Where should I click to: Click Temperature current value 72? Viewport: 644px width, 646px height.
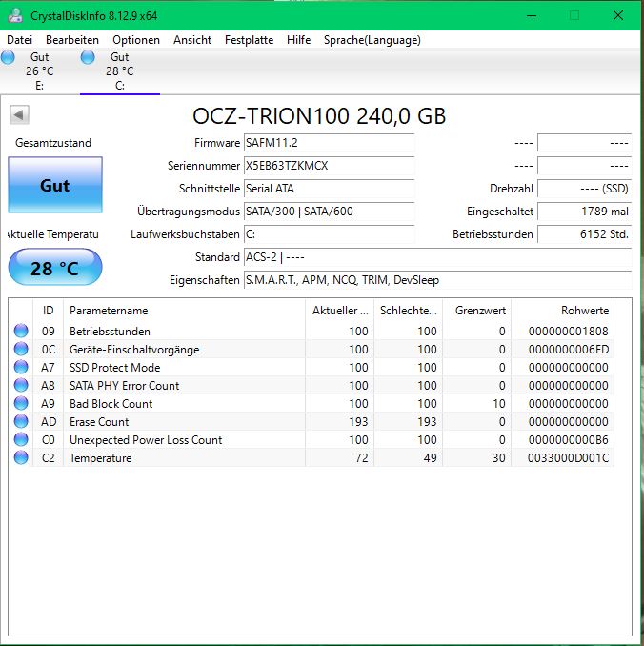[361, 458]
